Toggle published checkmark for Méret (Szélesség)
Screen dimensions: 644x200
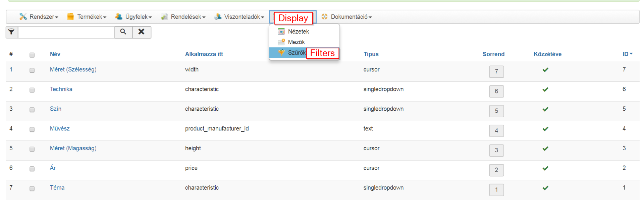pyautogui.click(x=545, y=70)
